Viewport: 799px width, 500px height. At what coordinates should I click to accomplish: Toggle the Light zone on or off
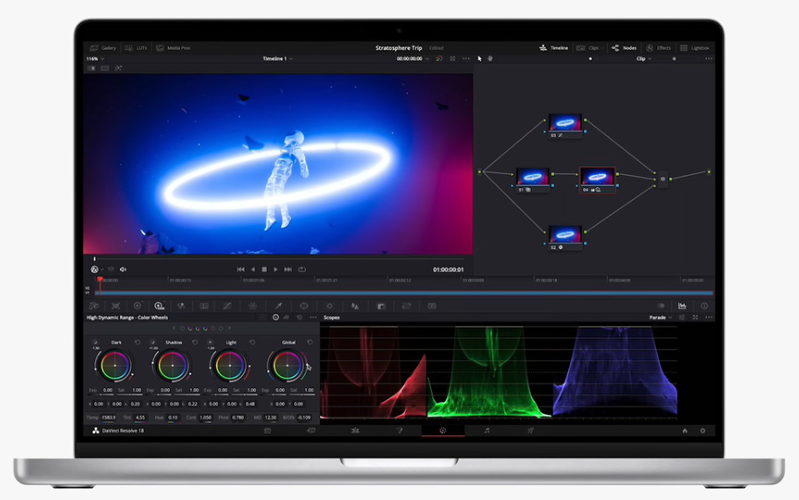[x=210, y=342]
